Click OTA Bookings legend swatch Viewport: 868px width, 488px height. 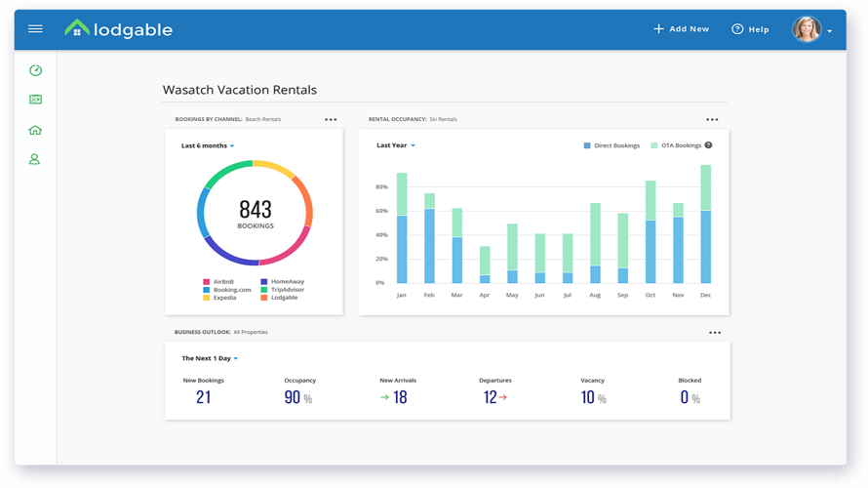coord(653,145)
